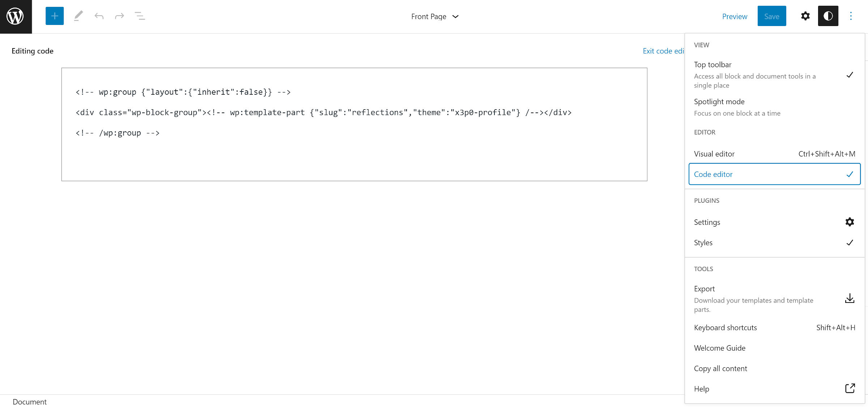Click the WordPress logo icon
The image size is (868, 407).
coord(16,16)
